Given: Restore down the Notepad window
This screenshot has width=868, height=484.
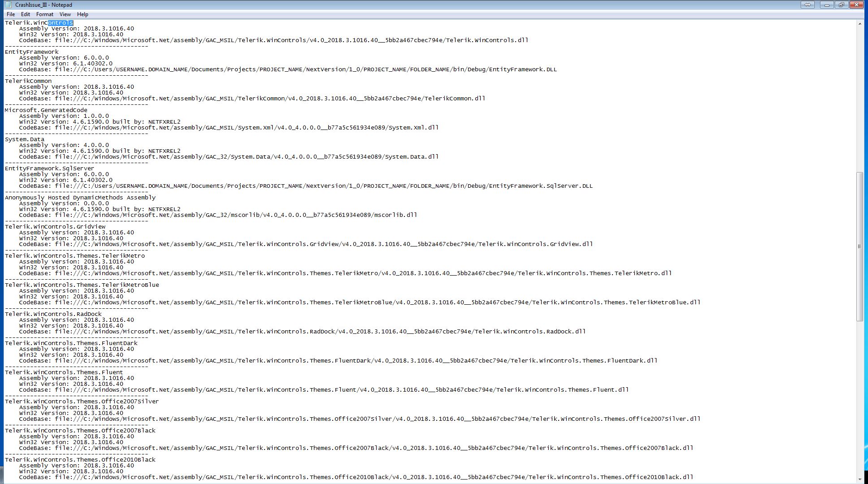Looking at the screenshot, I should pyautogui.click(x=841, y=4).
